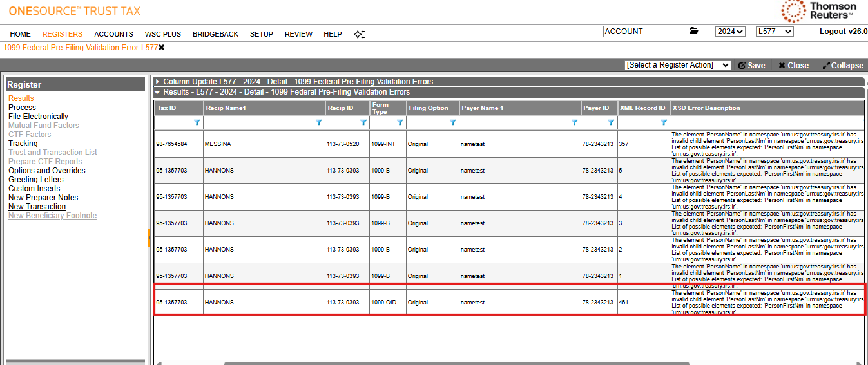Click the Close button in register toolbar
This screenshot has width=868, height=365.
point(793,65)
